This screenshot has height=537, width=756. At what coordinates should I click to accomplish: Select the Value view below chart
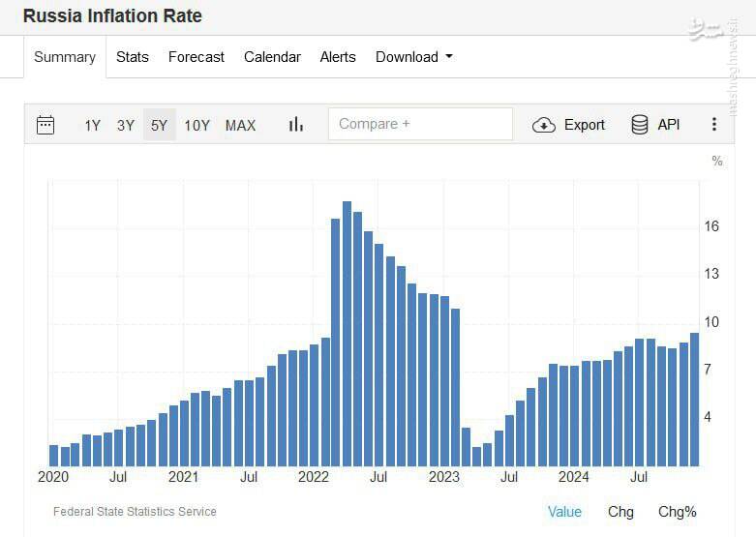(564, 512)
